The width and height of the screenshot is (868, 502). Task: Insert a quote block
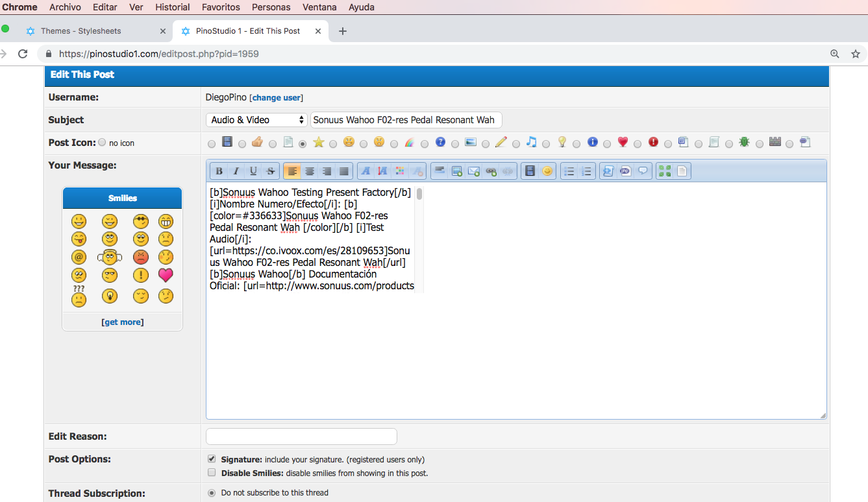(x=643, y=171)
